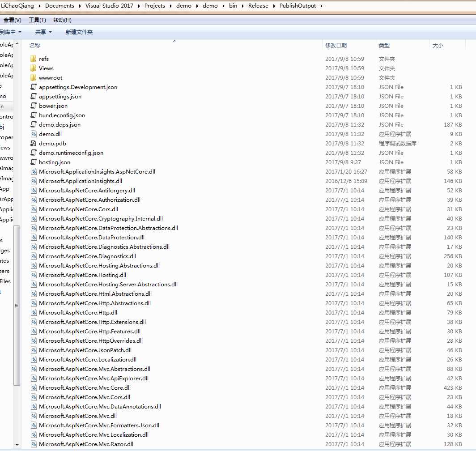Select Microsoft.AspNetCore.Mvc.Formatters.Json.dll file name
This screenshot has width=476, height=451.
click(99, 425)
